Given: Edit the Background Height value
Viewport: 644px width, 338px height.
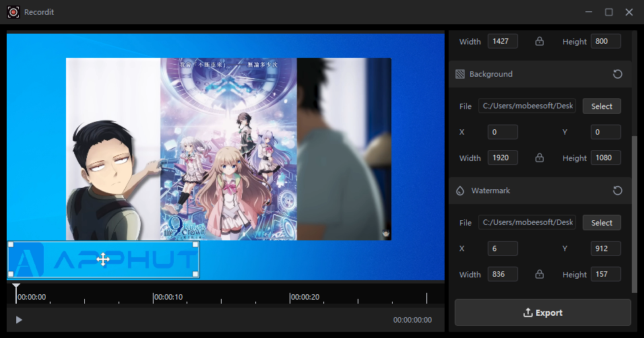Looking at the screenshot, I should pyautogui.click(x=605, y=158).
